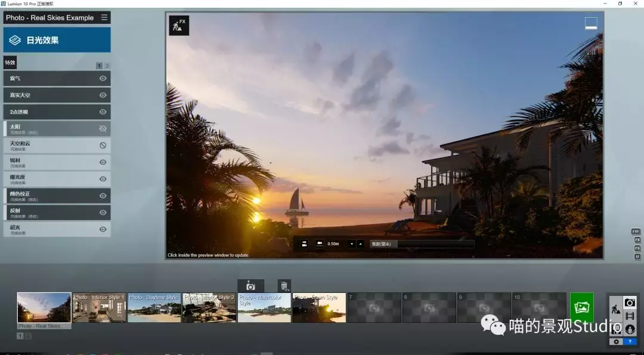Viewport: 644px width, 355px height.
Task: Click the blue question mark help button
Action: pyautogui.click(x=630, y=341)
